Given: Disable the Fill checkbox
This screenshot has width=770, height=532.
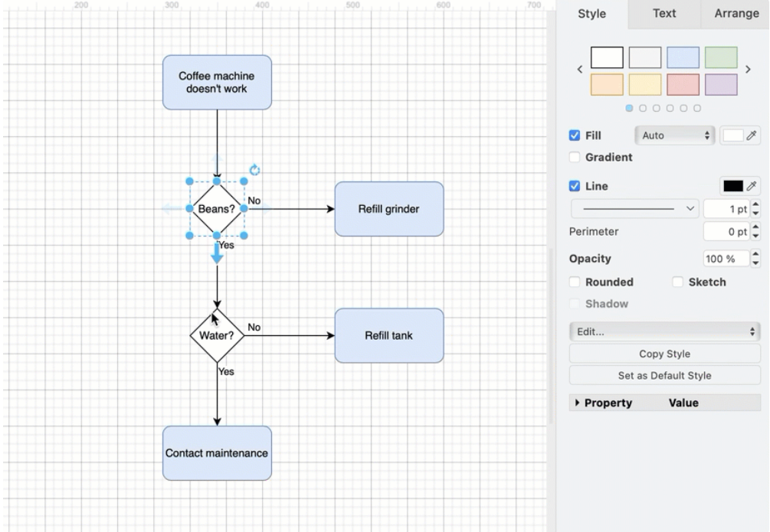Looking at the screenshot, I should [x=575, y=135].
